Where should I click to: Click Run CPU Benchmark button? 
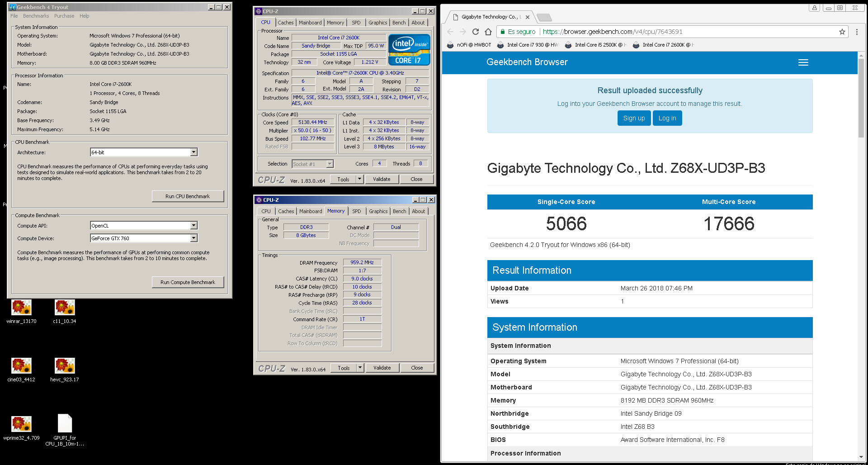pyautogui.click(x=188, y=196)
